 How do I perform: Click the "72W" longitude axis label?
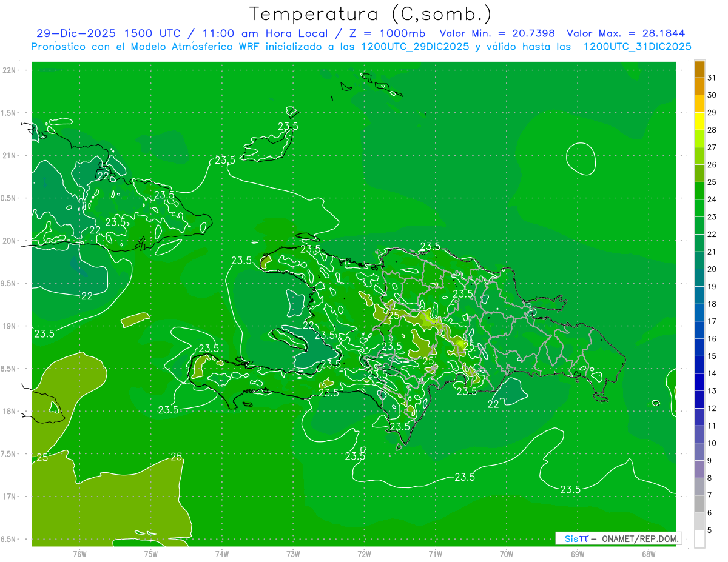coord(364,554)
